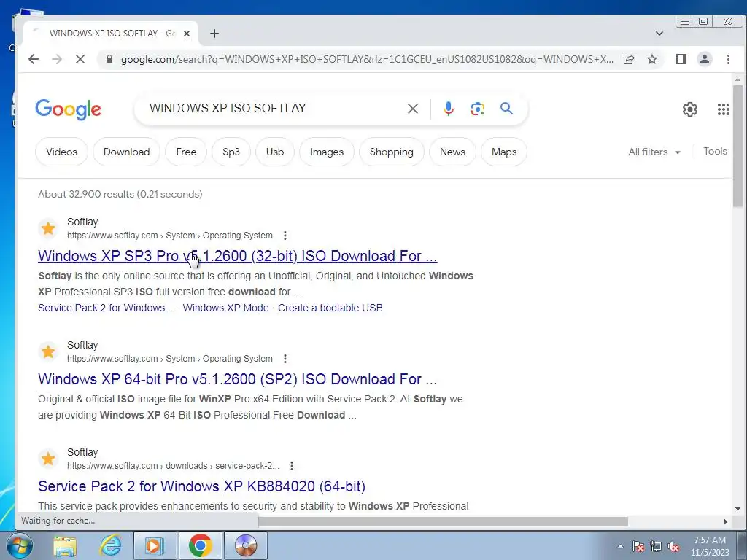Open Windows XP Mode sitelink
Viewport: 747px width, 560px height.
point(226,308)
